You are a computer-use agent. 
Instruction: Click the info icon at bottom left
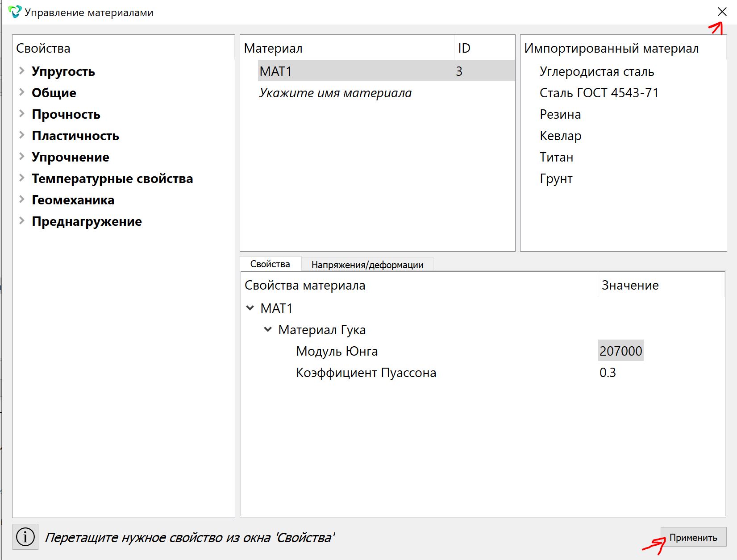(25, 537)
